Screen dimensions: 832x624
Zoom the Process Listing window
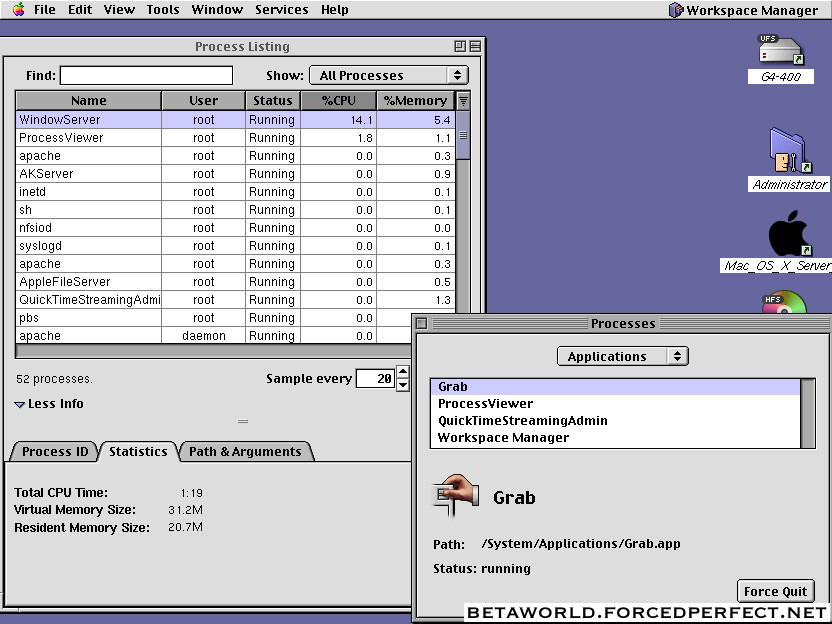tap(460, 46)
